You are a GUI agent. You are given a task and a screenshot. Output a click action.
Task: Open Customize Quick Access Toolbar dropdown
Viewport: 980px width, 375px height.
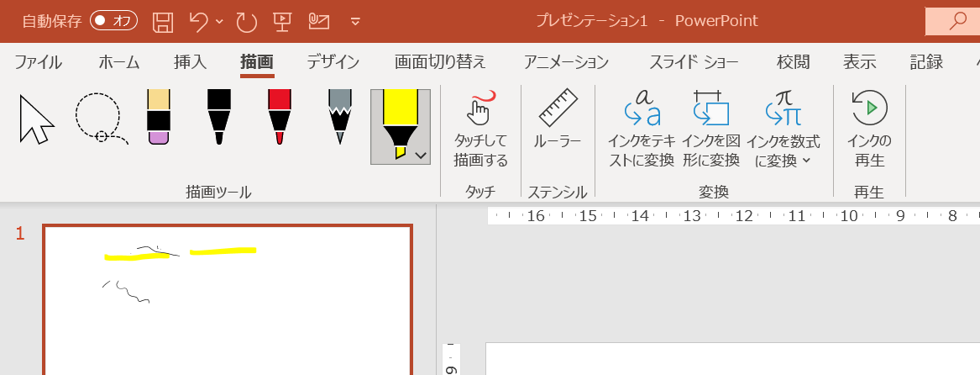click(x=355, y=22)
